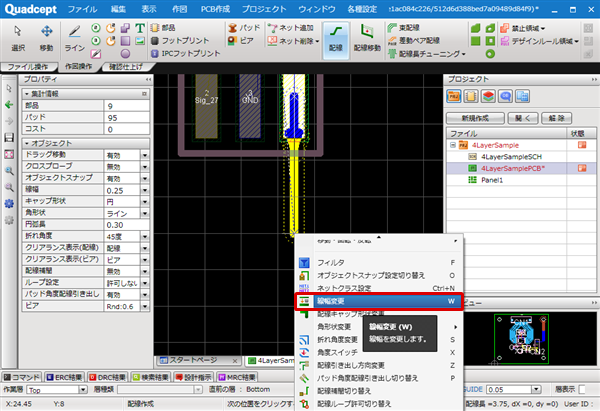Place a 部品 component

pos(163,28)
